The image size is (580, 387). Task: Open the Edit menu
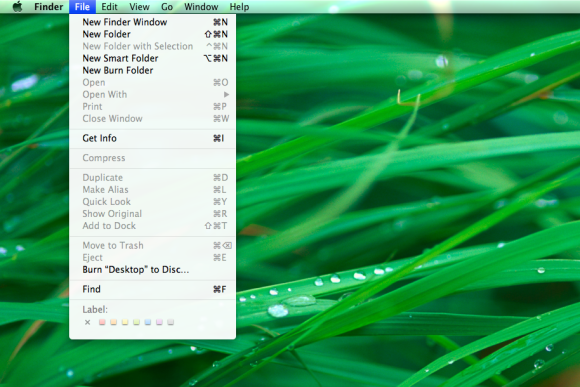point(109,7)
